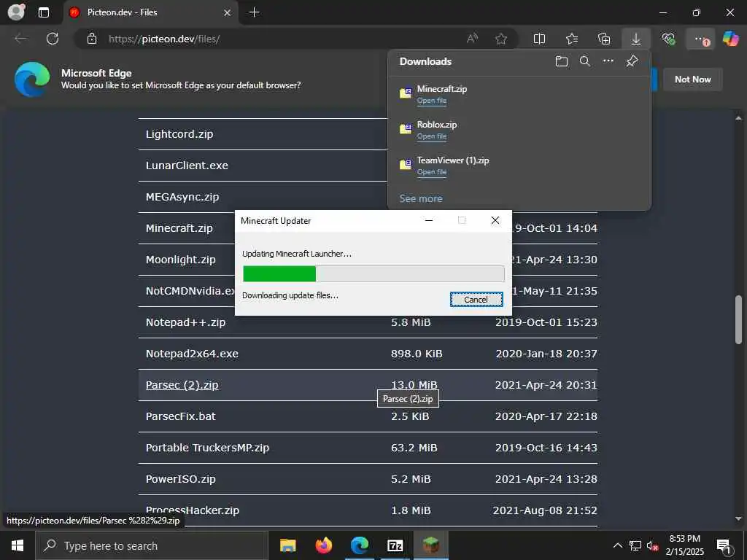
Task: Open Notepad2x64.exe file link
Action: [192, 354]
